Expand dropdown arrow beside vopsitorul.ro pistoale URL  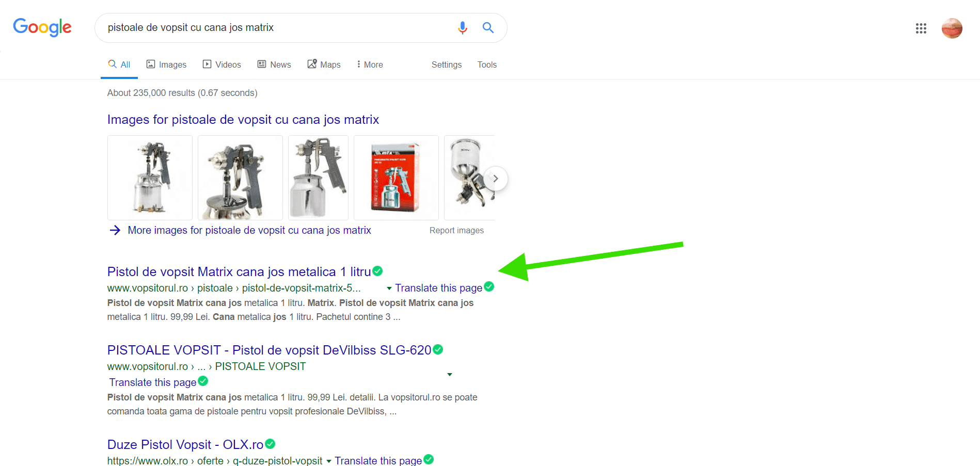(x=389, y=288)
